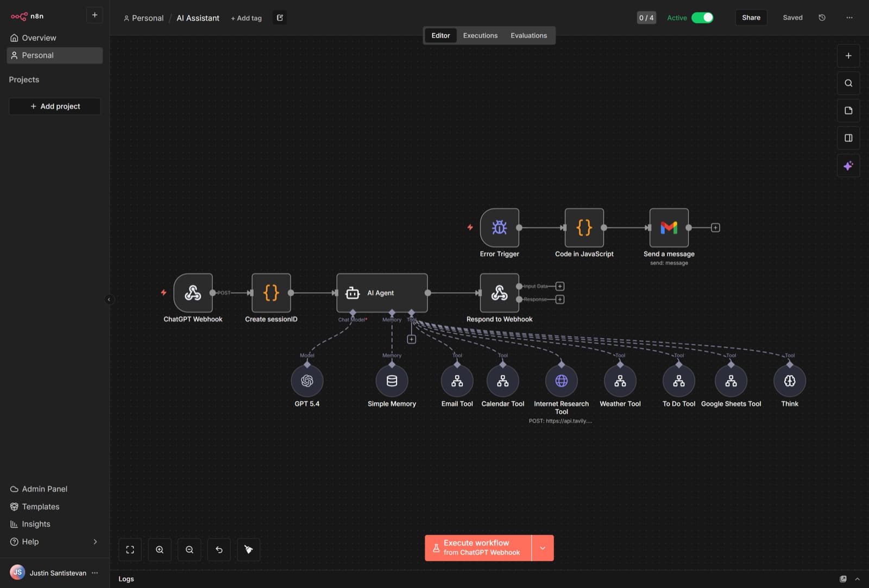Expand the Help submenu
869x588 pixels.
pos(95,541)
